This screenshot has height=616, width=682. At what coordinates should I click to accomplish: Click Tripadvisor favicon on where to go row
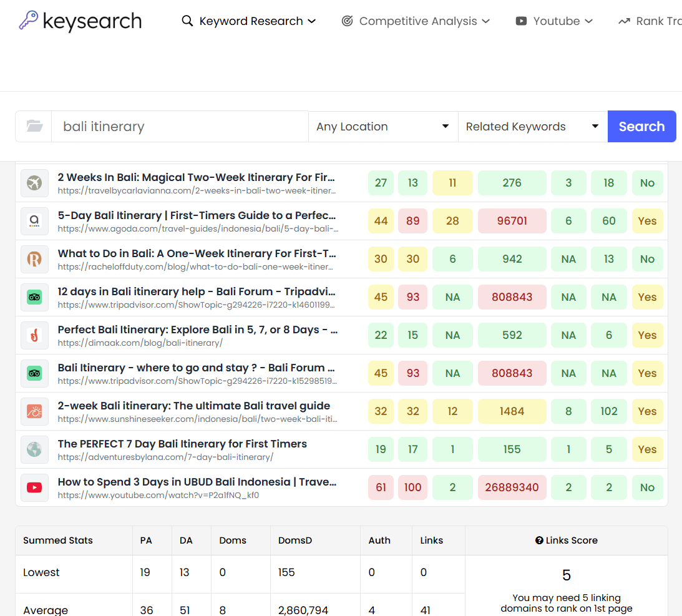click(x=34, y=373)
